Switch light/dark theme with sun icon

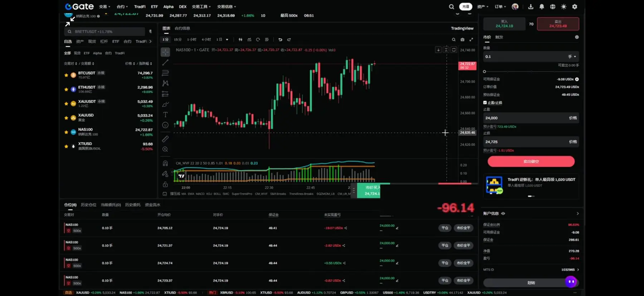point(564,6)
